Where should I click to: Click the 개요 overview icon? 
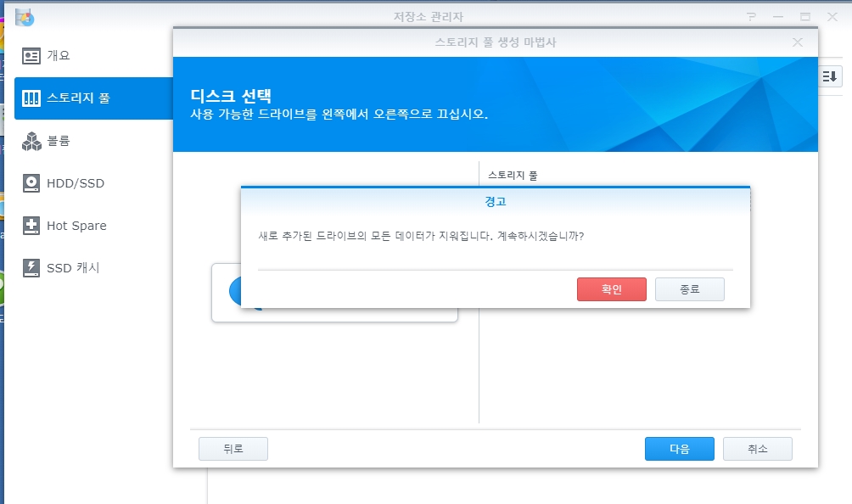31,56
